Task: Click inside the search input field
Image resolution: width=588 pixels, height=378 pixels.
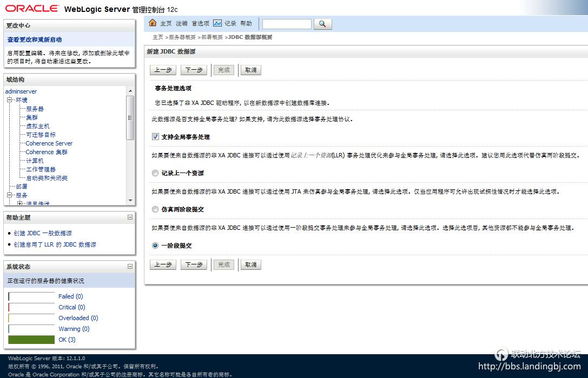Action: (x=286, y=23)
